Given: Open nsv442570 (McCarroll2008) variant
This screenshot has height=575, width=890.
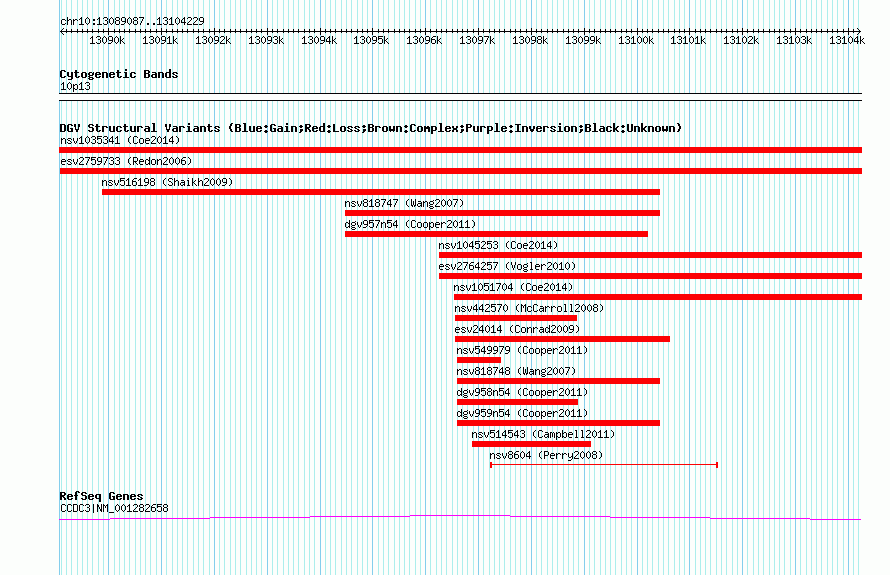Looking at the screenshot, I should pyautogui.click(x=529, y=308).
